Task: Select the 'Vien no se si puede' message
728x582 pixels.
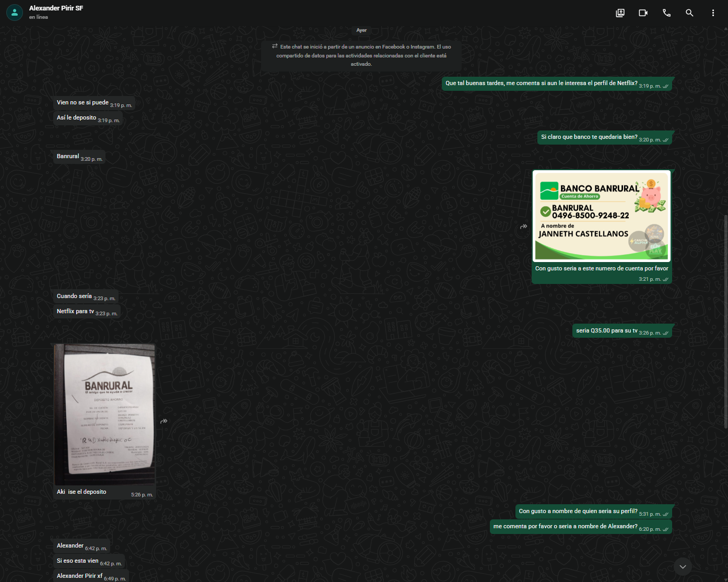Action: click(94, 103)
